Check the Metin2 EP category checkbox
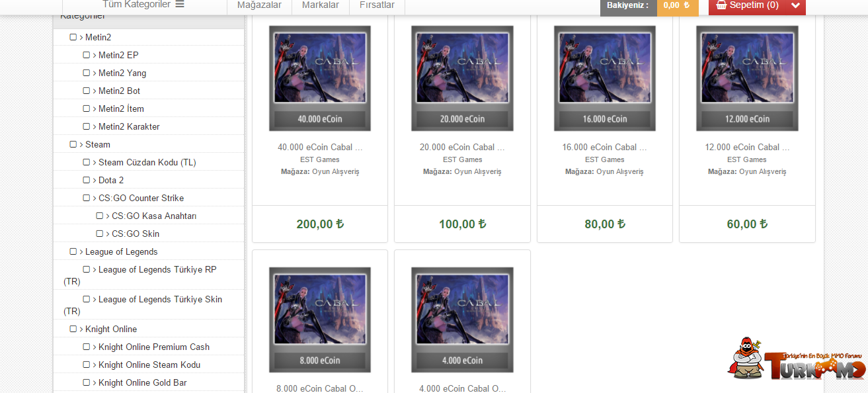Viewport: 868px width, 393px height. 87,55
